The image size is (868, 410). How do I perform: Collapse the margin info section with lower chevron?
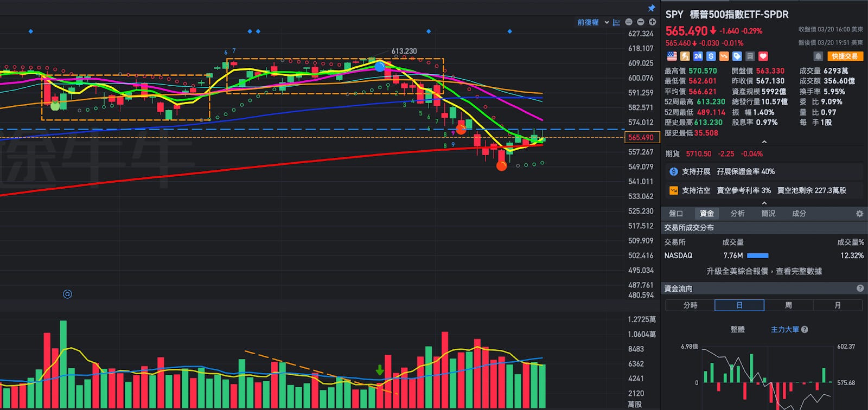click(764, 203)
